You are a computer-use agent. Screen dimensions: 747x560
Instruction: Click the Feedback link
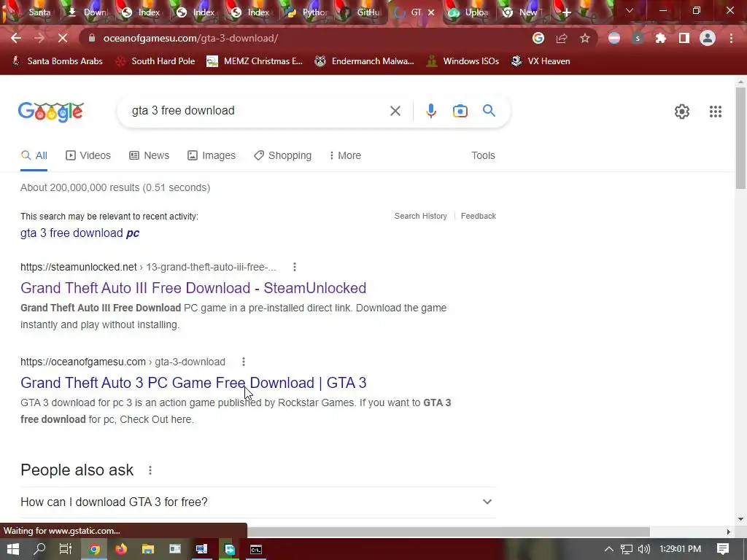click(479, 216)
